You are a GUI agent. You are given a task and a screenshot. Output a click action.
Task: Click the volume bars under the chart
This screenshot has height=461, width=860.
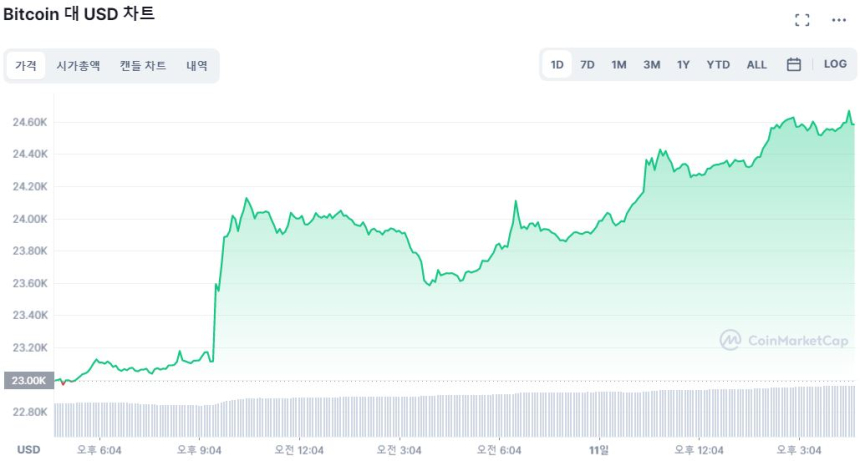pyautogui.click(x=450, y=415)
